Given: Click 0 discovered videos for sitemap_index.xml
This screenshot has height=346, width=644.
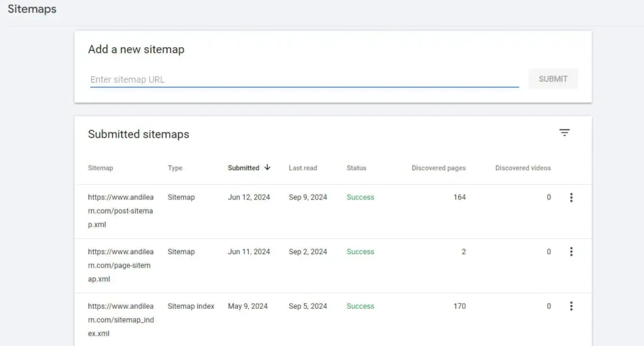Looking at the screenshot, I should tap(548, 306).
